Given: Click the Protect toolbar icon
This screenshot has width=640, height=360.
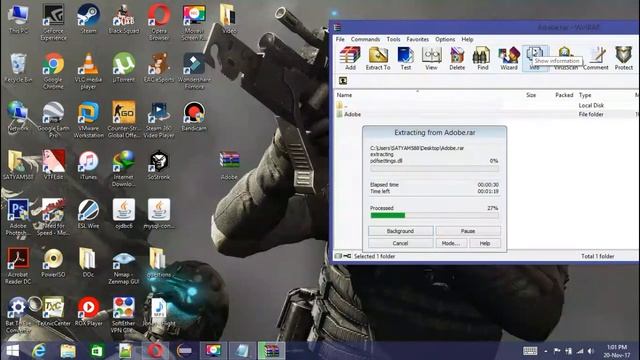Looking at the screenshot, I should coord(624,58).
